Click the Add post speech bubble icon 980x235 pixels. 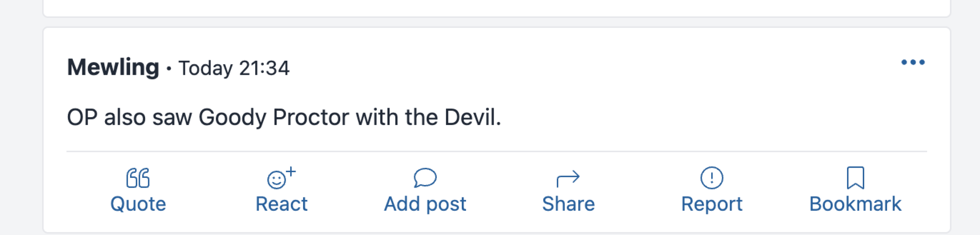point(425,178)
